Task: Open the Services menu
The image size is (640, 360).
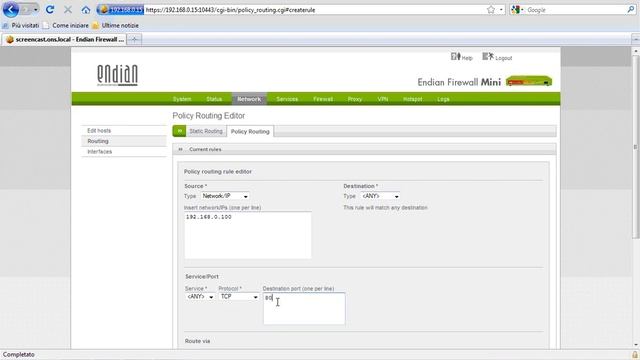Action: pyautogui.click(x=287, y=99)
